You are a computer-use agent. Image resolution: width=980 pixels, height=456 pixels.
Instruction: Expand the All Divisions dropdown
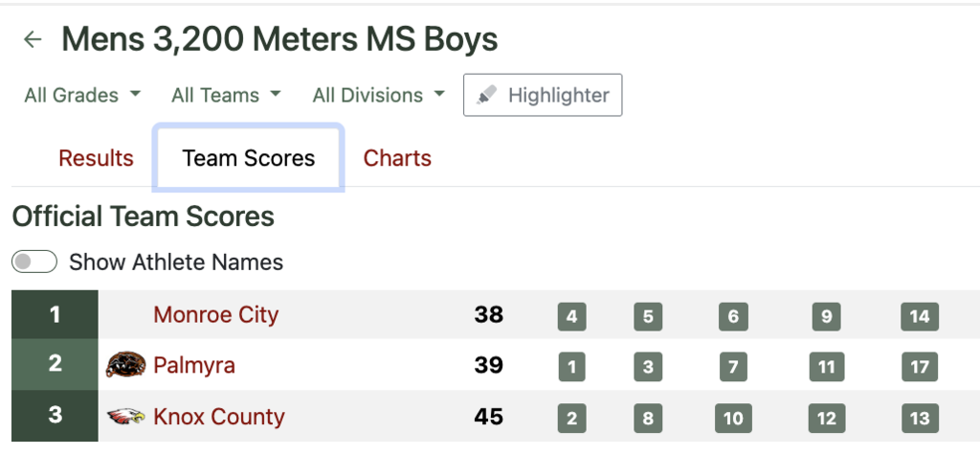[x=378, y=95]
